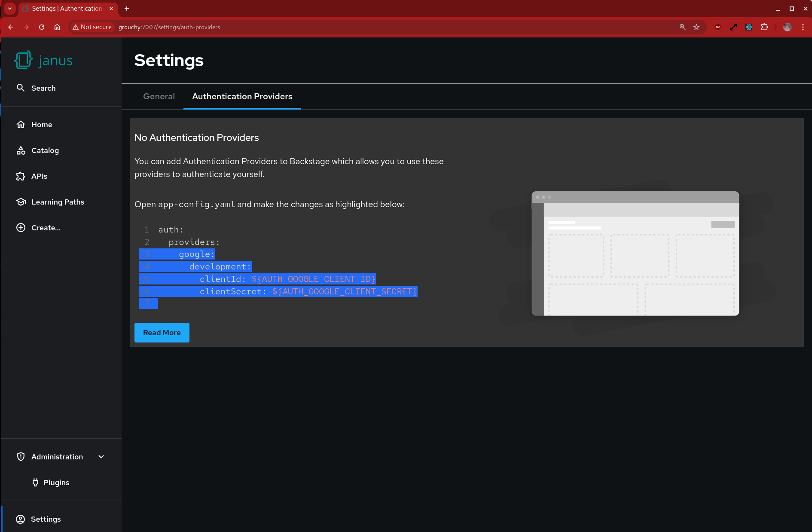Screen dimensions: 812x532
Task: Click the browser forward arrow
Action: coord(27,27)
